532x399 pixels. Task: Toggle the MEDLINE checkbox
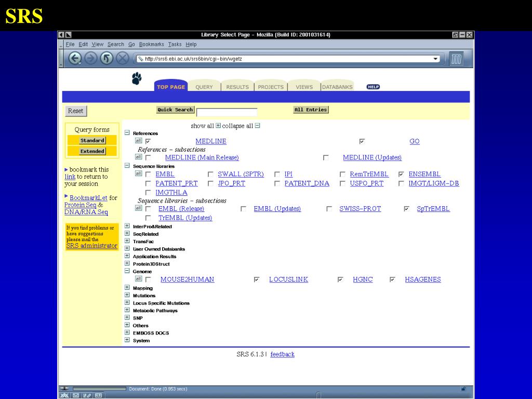click(x=148, y=141)
